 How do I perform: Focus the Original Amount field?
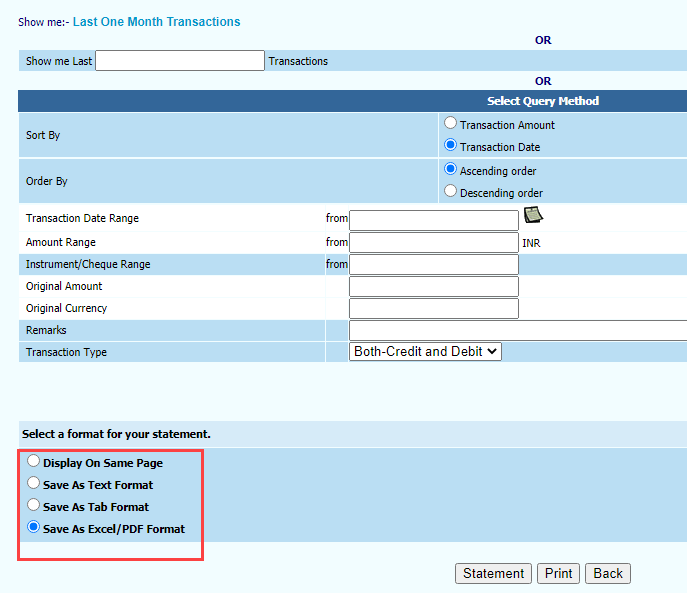434,286
